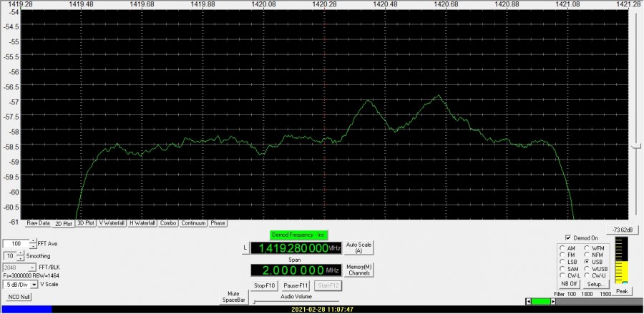Image resolution: width=644 pixels, height=314 pixels.
Task: Increase the FFT Ave spinner value
Action: coord(31,241)
